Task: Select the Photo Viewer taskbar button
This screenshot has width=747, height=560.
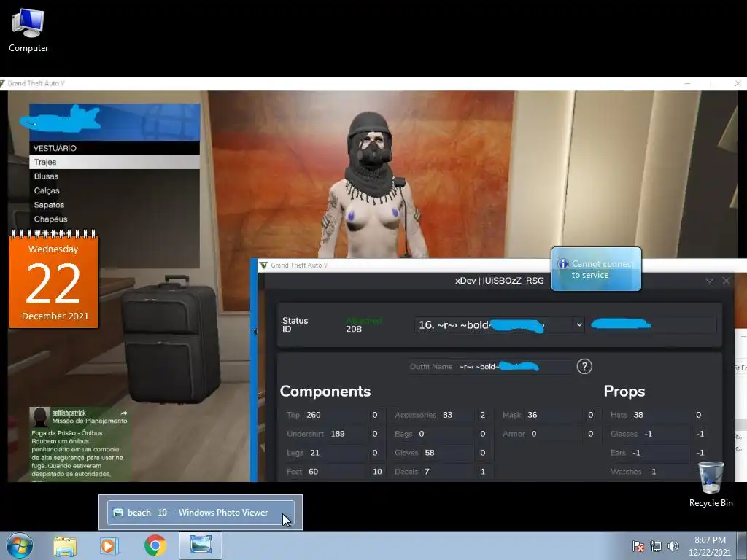Action: (200, 545)
